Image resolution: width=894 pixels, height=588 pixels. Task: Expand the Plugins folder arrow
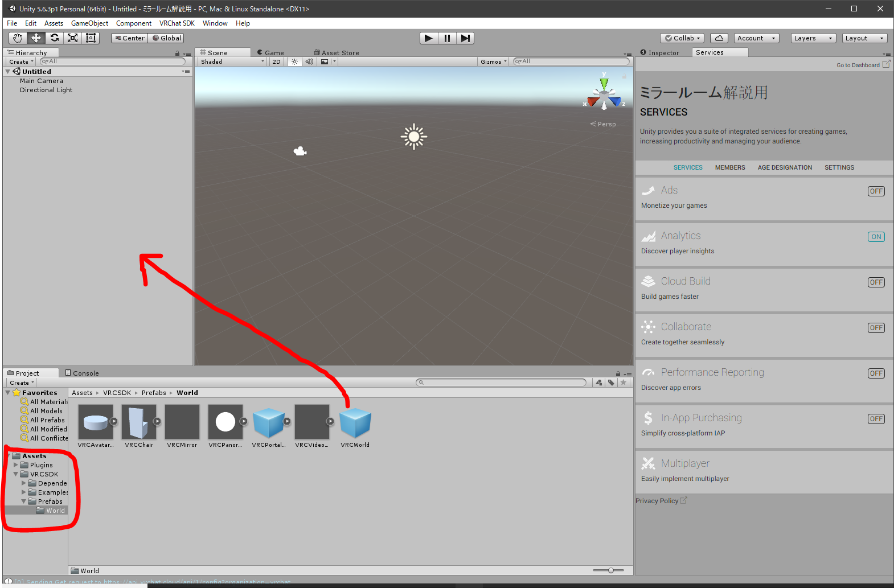click(x=16, y=465)
